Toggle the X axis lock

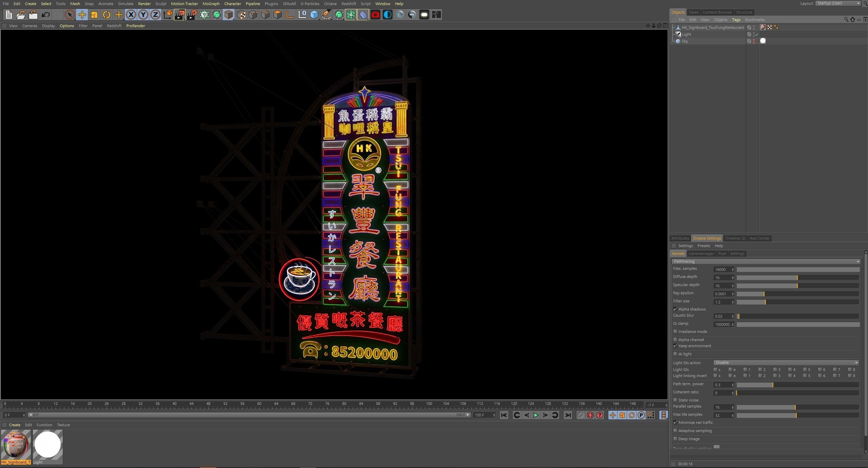point(131,15)
